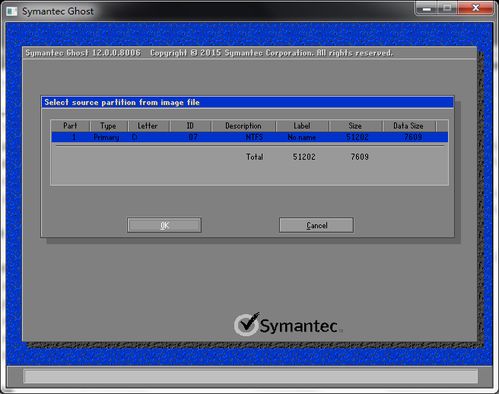Click the Symantec Ghost window title icon
Image resolution: width=499 pixels, height=394 pixels.
[12, 11]
